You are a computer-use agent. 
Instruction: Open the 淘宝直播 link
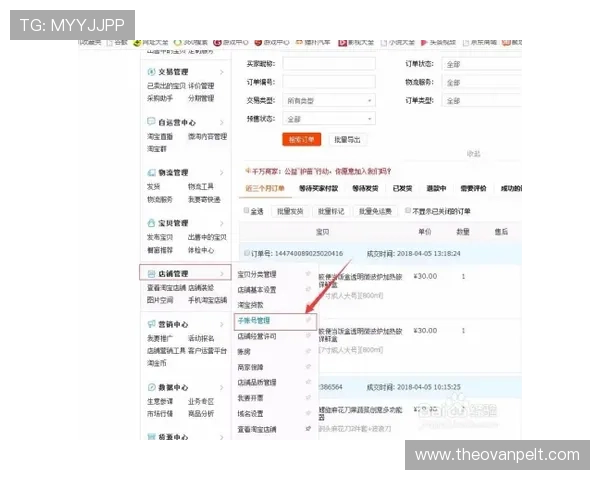(160, 136)
